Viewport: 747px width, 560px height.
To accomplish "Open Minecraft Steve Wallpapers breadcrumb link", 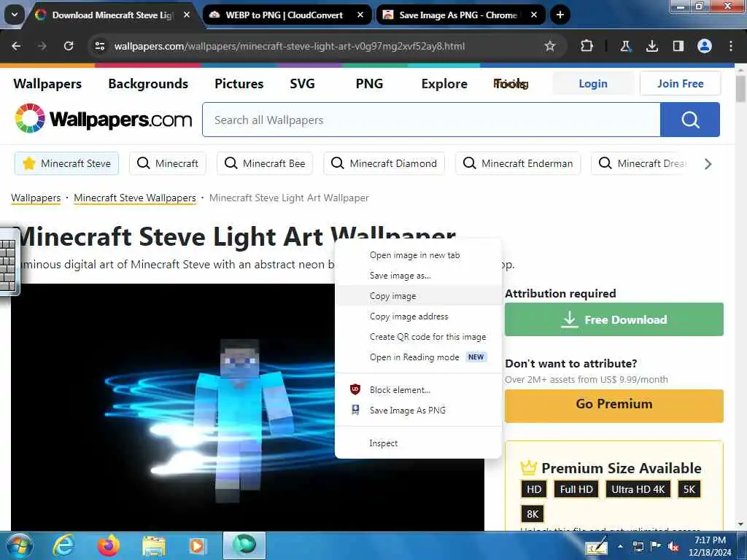I will 135,198.
